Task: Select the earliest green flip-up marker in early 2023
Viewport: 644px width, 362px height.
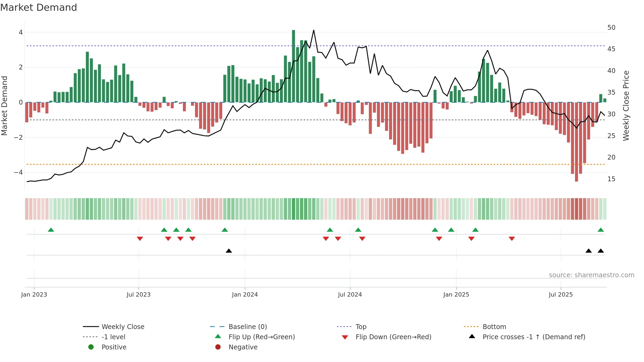Action: [51, 230]
